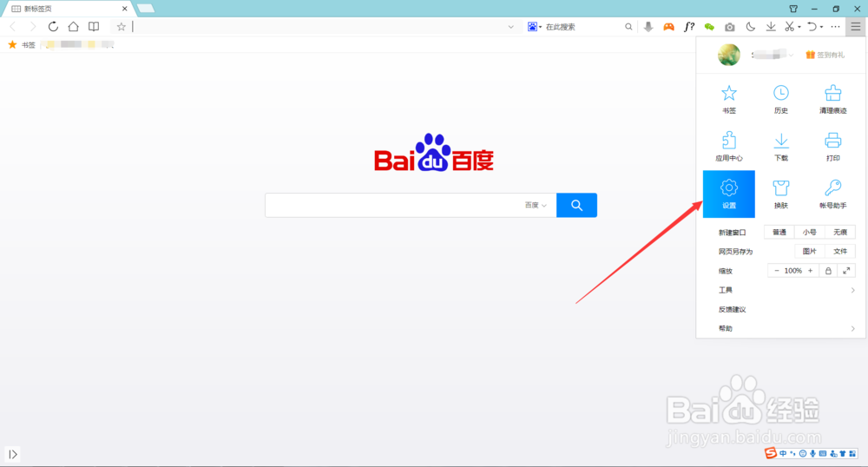868x467 pixels.
Task: Expand the Tools (工具) submenu
Action: (x=786, y=290)
